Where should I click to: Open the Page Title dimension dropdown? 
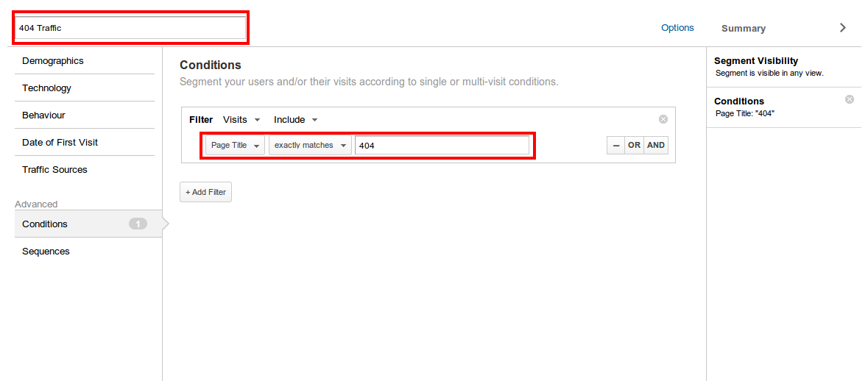tap(235, 146)
